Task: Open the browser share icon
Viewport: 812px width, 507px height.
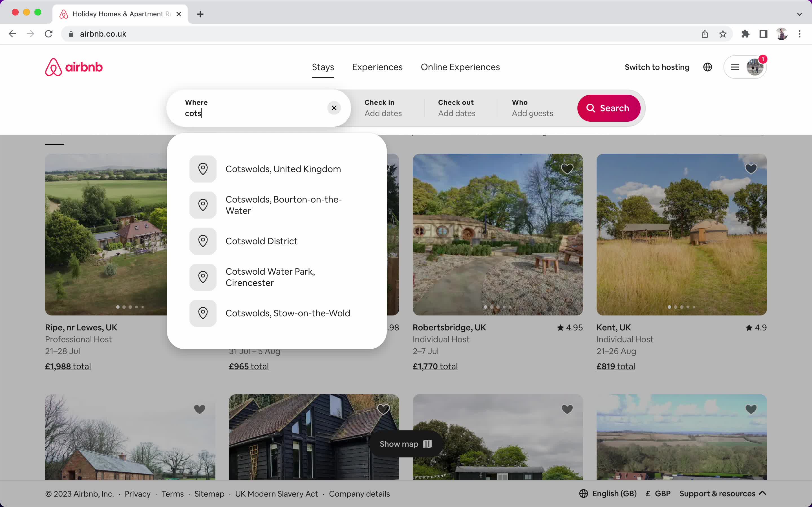Action: [704, 34]
